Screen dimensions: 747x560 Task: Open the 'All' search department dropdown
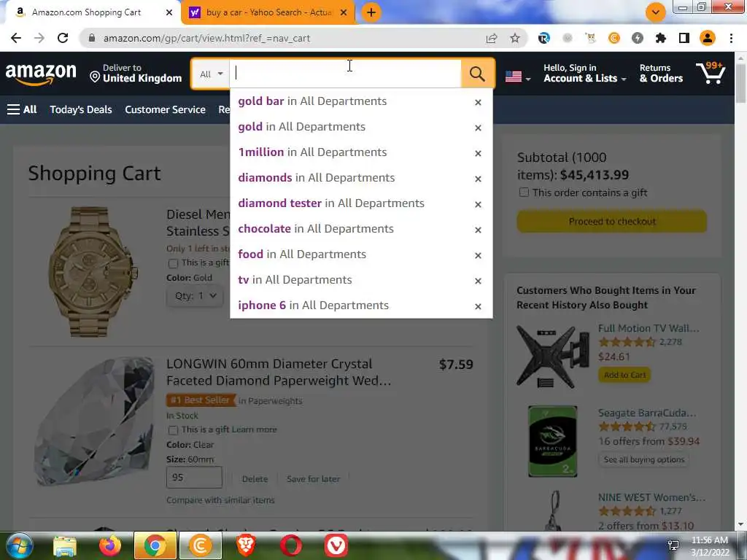pyautogui.click(x=211, y=74)
